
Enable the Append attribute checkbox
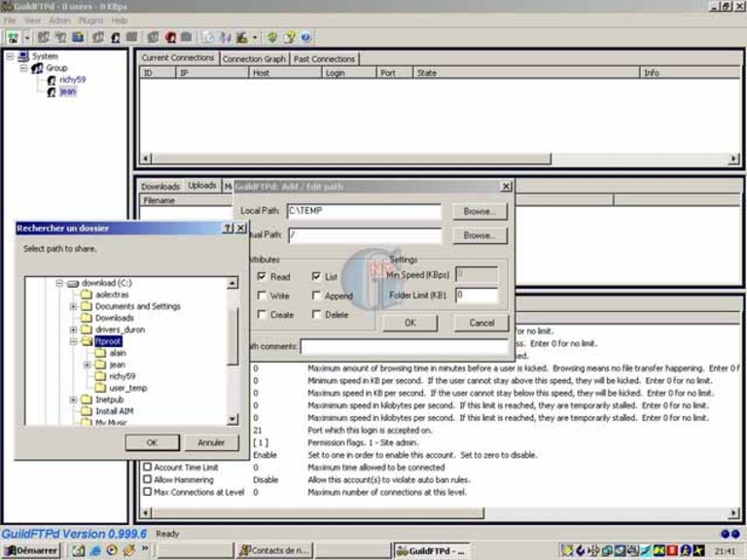tap(316, 296)
